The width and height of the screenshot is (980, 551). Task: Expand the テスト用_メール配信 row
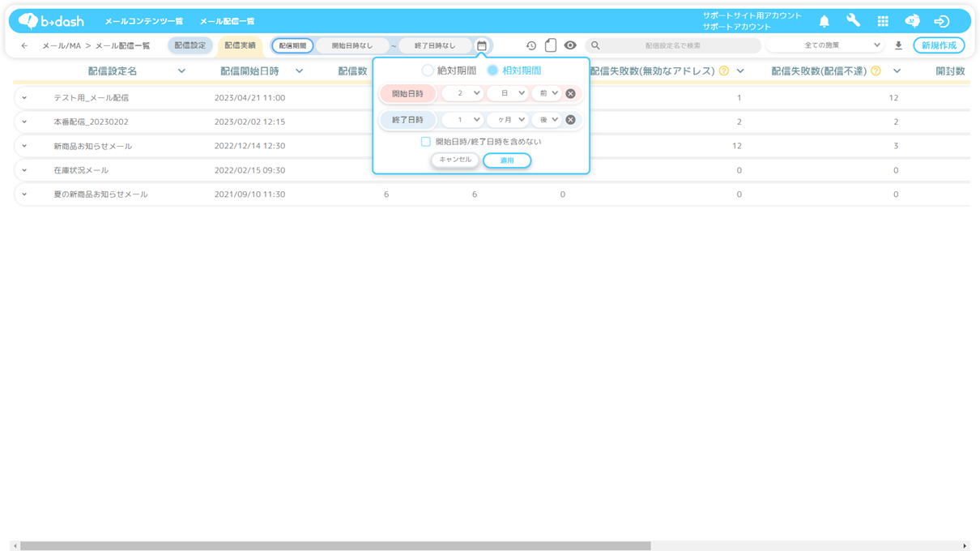click(24, 98)
